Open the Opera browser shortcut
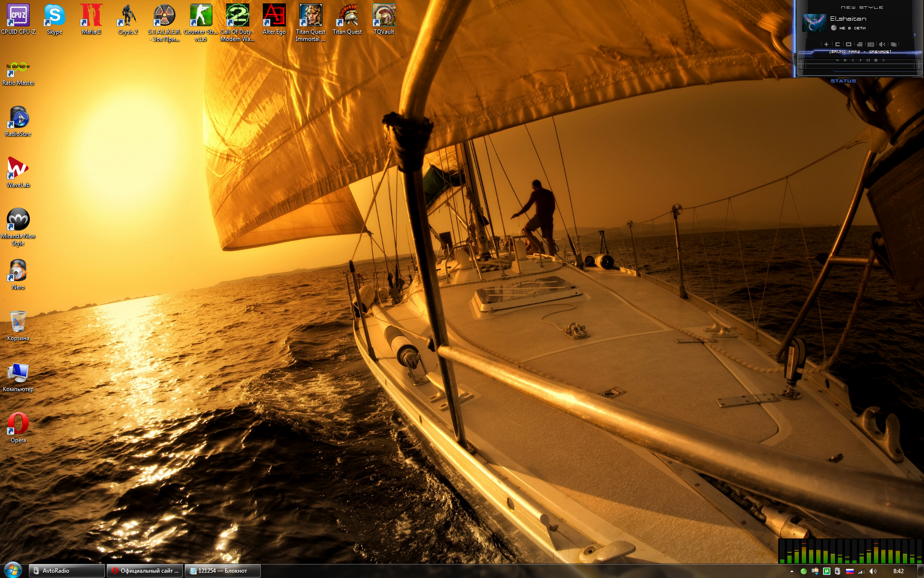The width and height of the screenshot is (924, 578). coord(18,425)
